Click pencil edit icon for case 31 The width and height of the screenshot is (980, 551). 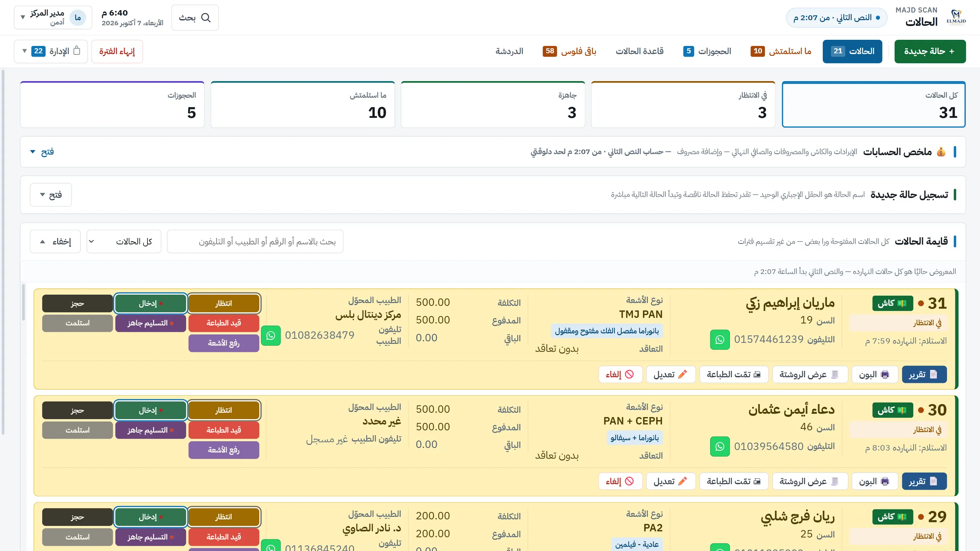683,374
